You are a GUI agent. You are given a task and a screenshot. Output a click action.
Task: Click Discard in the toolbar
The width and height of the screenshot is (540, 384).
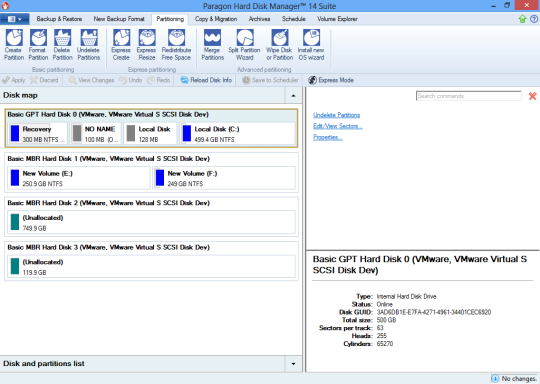[x=44, y=80]
